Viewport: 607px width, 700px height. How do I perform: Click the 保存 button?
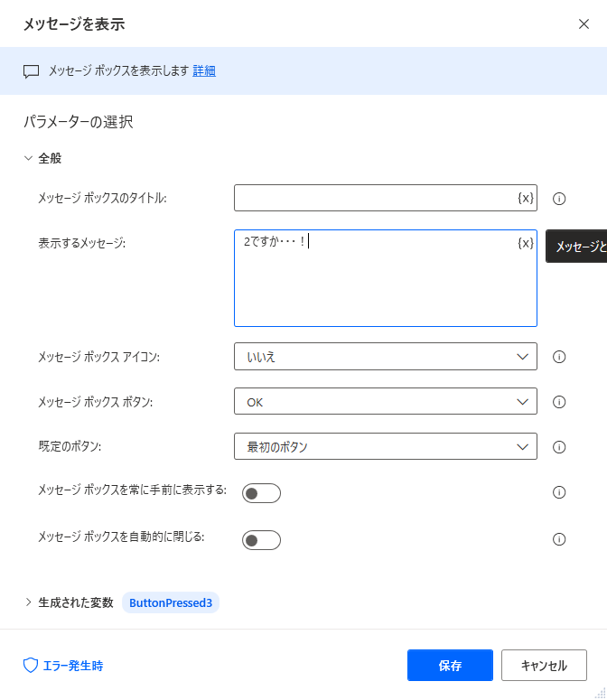click(x=450, y=665)
